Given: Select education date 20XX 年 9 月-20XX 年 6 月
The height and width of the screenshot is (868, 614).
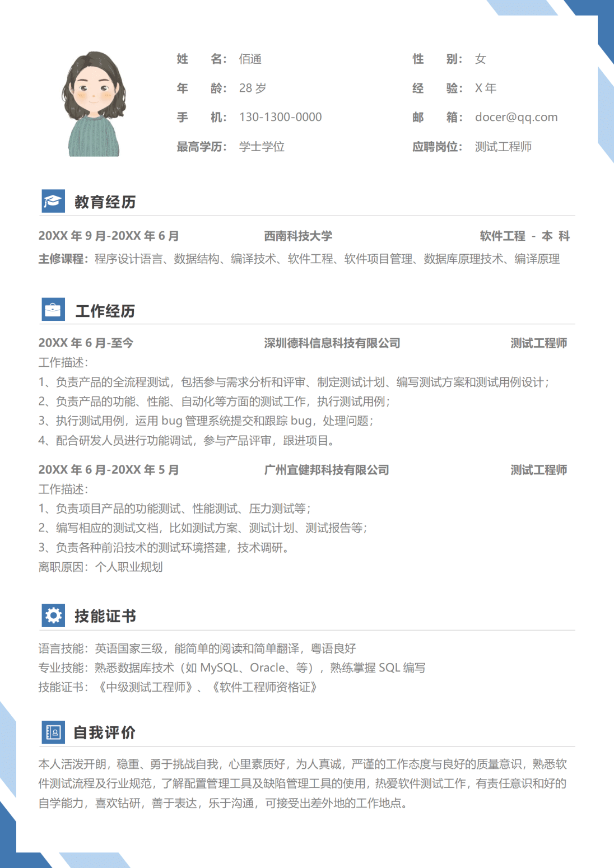Looking at the screenshot, I should (x=109, y=236).
